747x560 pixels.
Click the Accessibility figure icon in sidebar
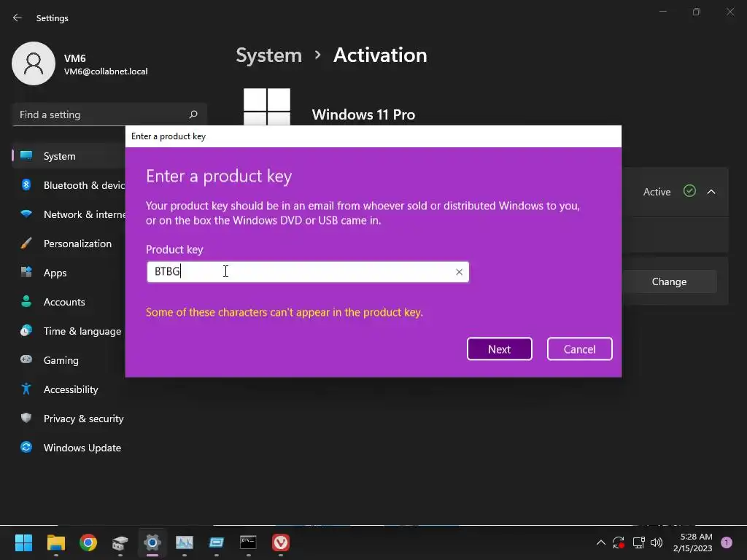(26, 389)
